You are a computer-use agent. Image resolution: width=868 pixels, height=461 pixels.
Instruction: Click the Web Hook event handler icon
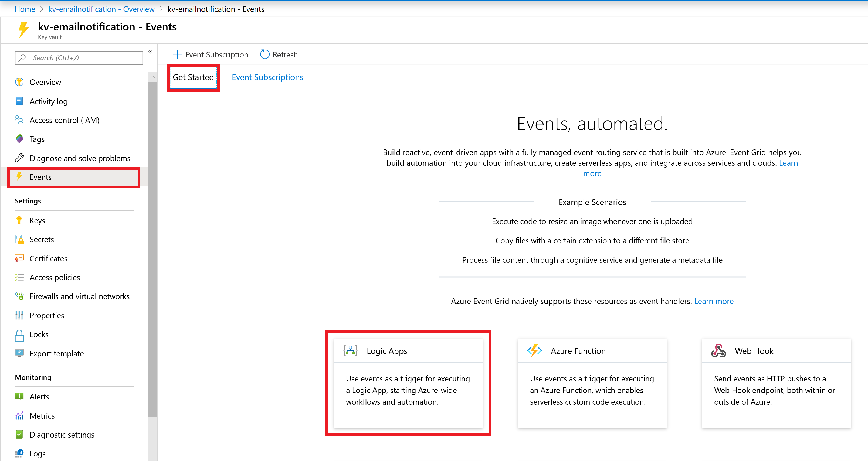tap(719, 351)
